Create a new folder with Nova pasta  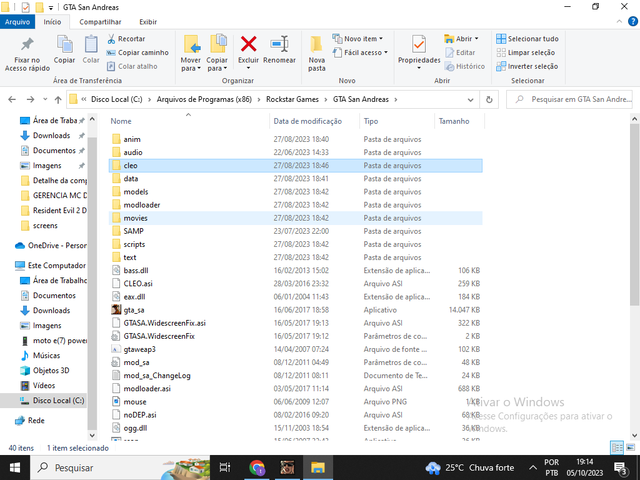pos(317,53)
